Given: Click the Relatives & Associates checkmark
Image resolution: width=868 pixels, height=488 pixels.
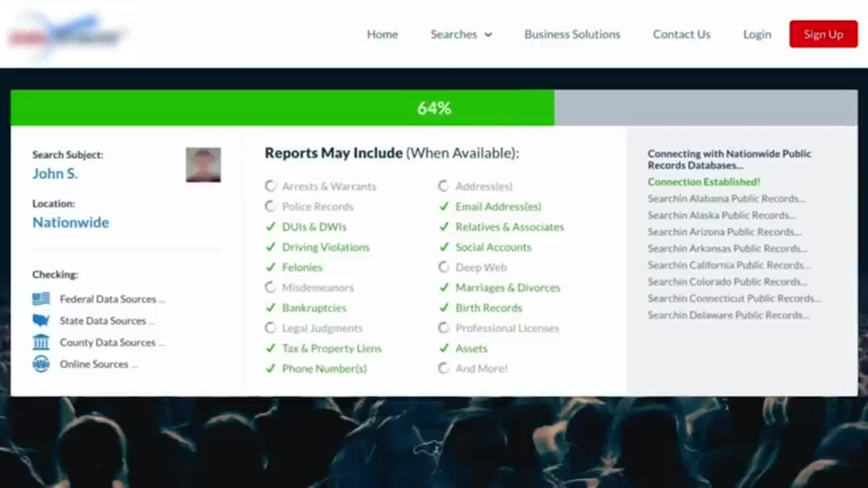Looking at the screenshot, I should point(444,226).
